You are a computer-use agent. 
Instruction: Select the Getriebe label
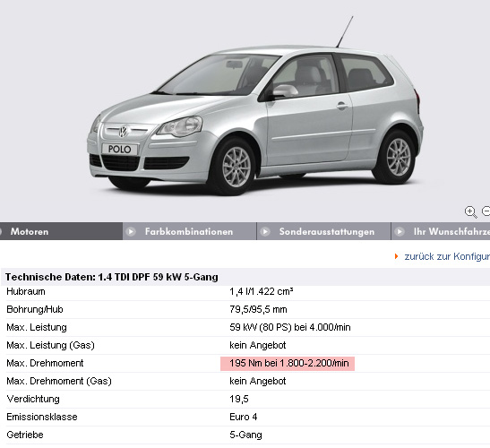point(25,435)
